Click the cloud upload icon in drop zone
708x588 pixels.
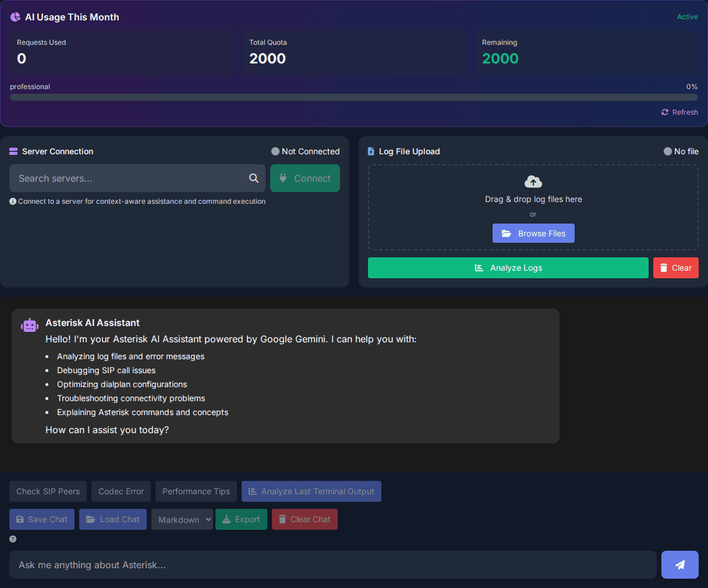[x=533, y=181]
